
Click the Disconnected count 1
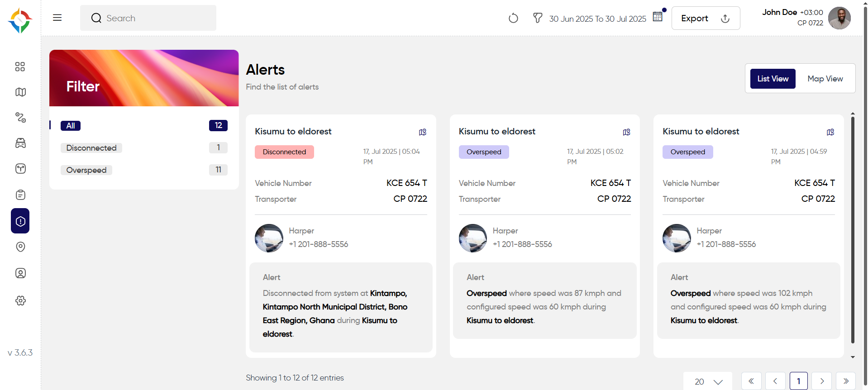pyautogui.click(x=218, y=147)
